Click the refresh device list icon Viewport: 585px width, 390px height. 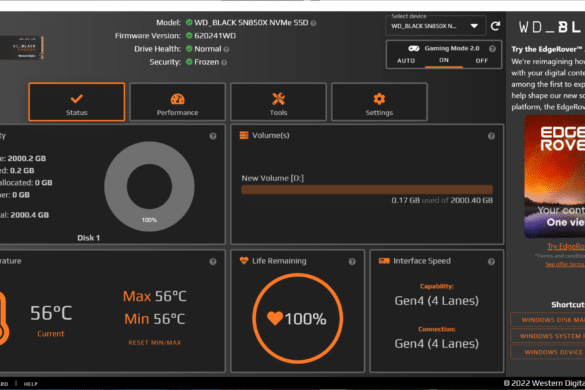[x=495, y=26]
